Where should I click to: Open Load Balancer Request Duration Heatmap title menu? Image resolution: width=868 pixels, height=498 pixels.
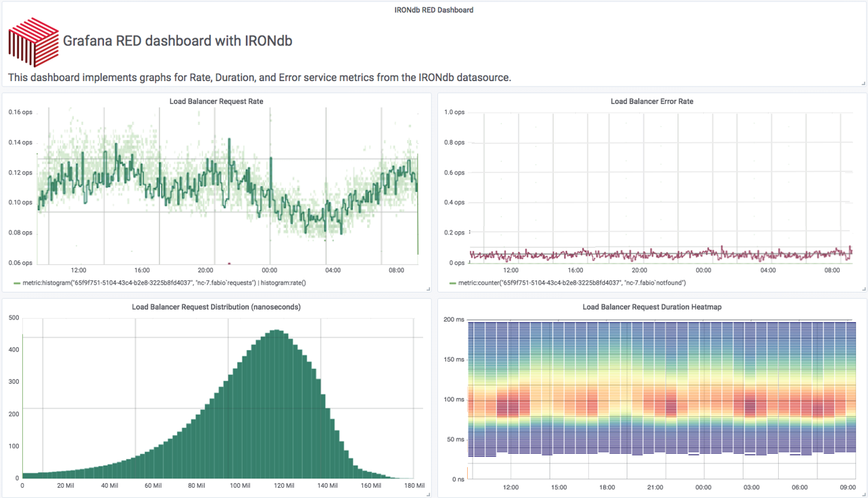click(652, 307)
